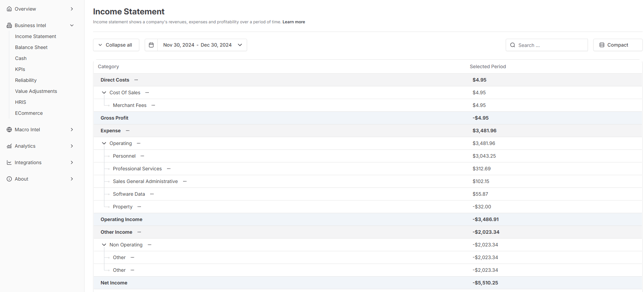Open the ellipsis menu for Operating
This screenshot has width=644, height=292.
click(x=139, y=143)
